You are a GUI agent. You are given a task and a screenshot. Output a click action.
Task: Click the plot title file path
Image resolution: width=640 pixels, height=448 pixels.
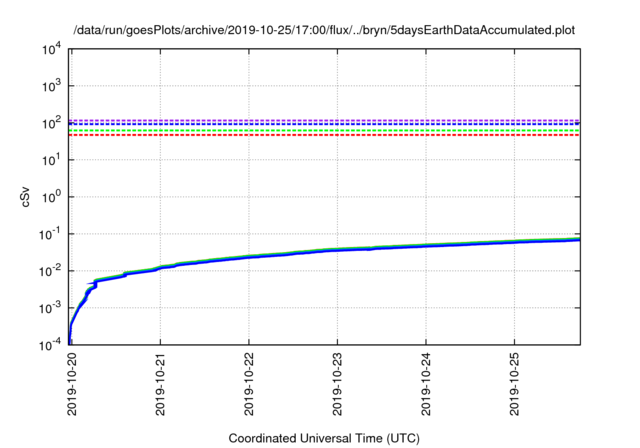324,30
